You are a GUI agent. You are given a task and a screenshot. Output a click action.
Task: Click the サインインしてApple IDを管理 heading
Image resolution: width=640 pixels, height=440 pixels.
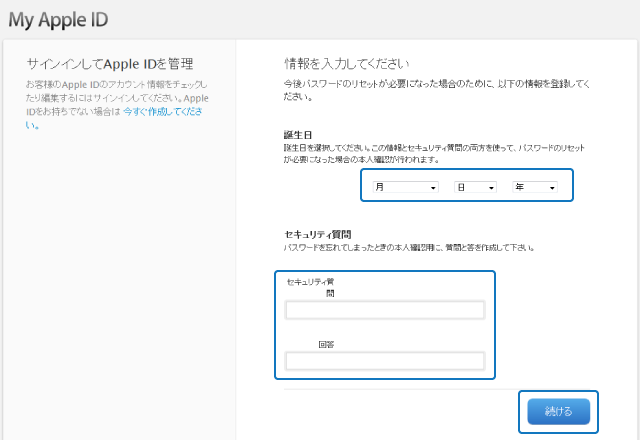110,64
